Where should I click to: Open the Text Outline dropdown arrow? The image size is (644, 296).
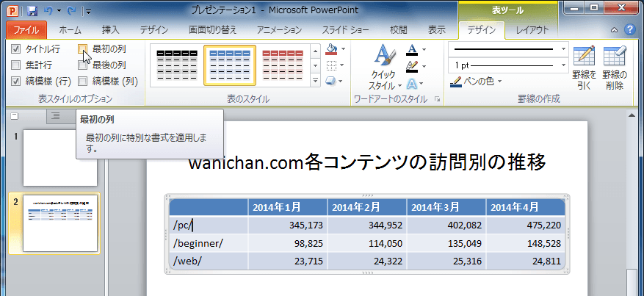point(424,66)
